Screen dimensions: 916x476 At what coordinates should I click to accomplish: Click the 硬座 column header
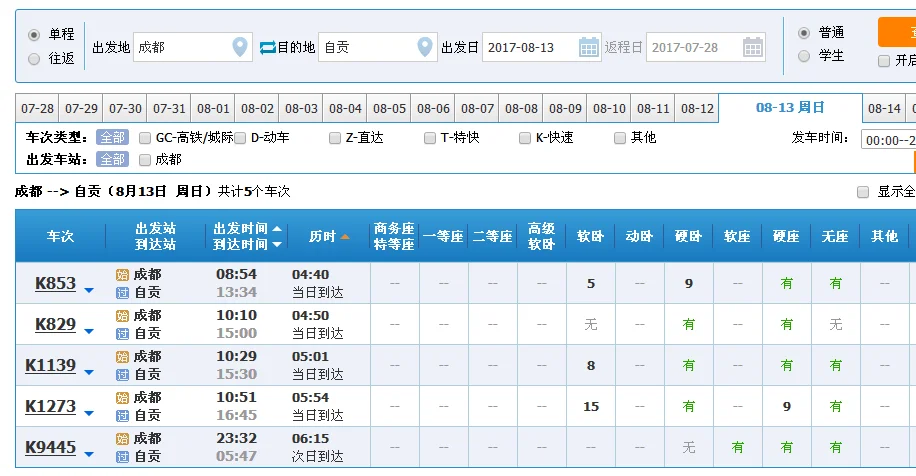(786, 237)
